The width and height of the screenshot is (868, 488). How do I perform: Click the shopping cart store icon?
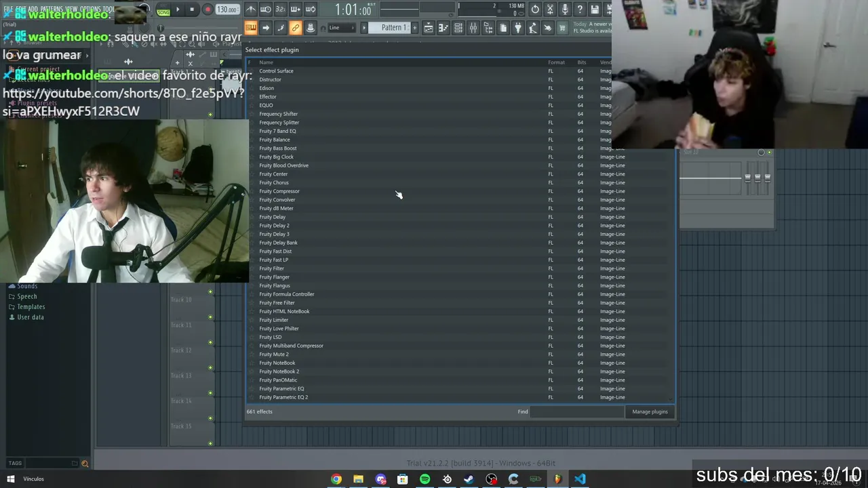pos(563,28)
